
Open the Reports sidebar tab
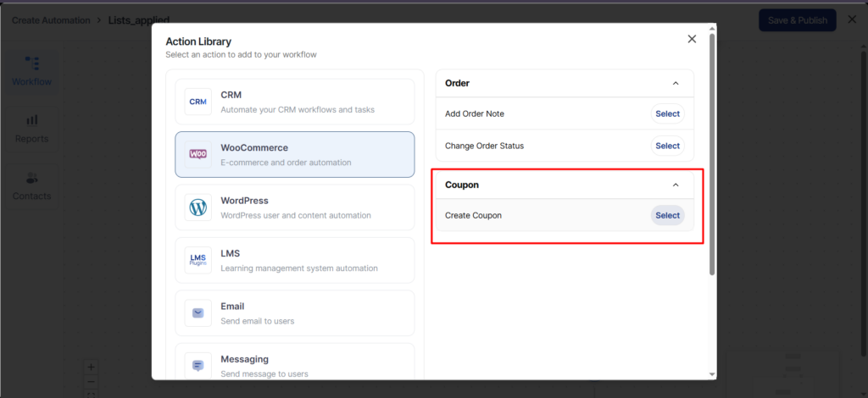click(31, 129)
